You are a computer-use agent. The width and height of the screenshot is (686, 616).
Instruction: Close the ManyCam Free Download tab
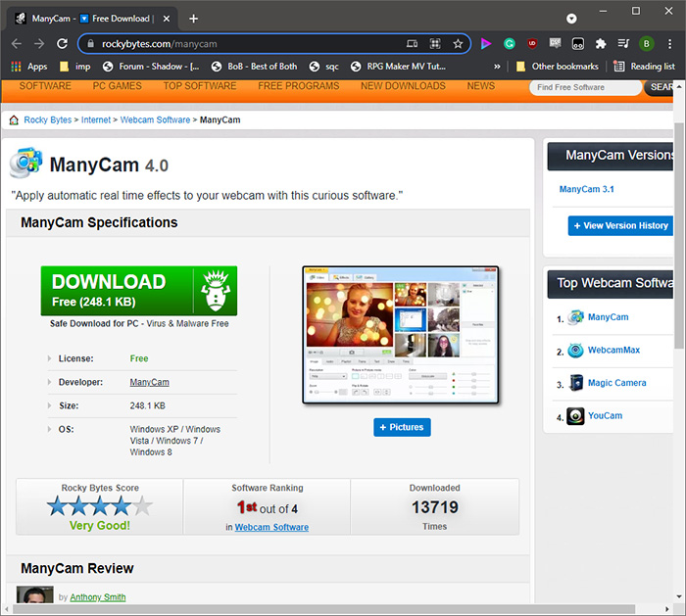167,19
